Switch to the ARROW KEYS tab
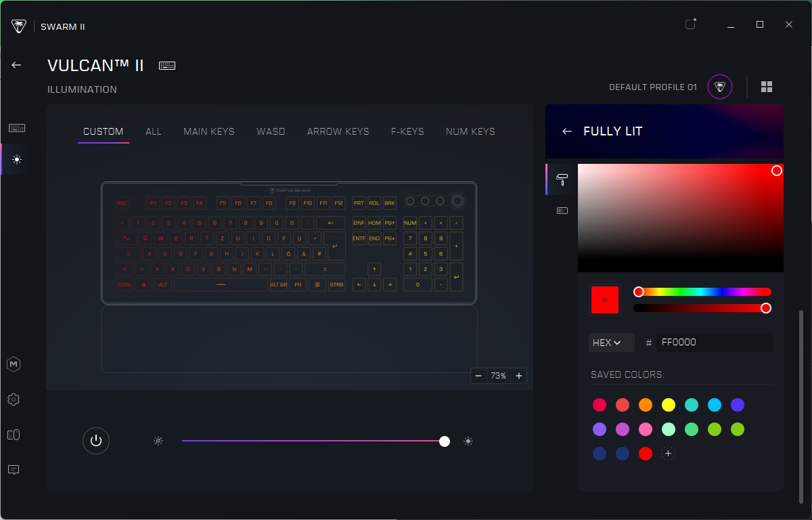Viewport: 812px width, 520px height. (338, 131)
